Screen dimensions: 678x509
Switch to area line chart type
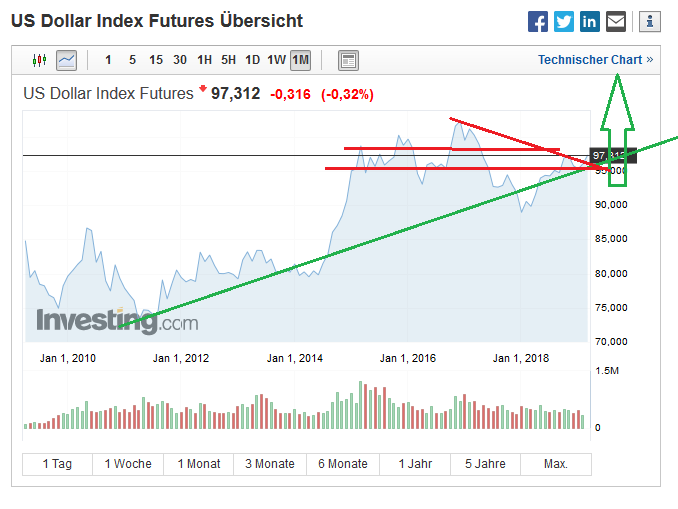[x=67, y=60]
